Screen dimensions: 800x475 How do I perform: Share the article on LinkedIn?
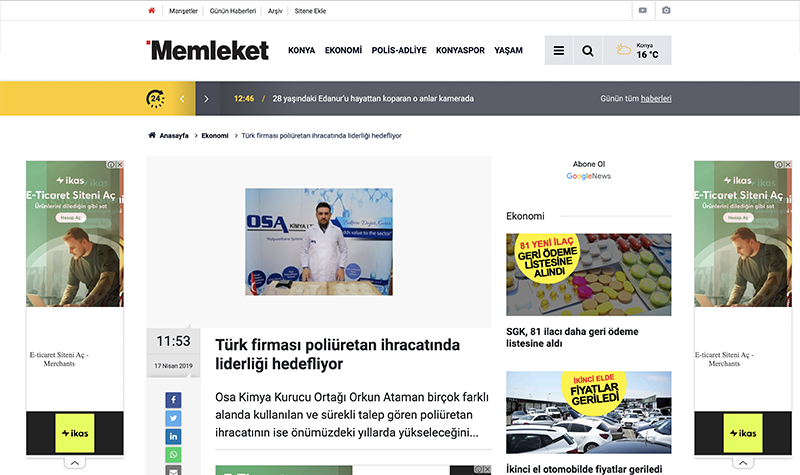[x=173, y=437]
